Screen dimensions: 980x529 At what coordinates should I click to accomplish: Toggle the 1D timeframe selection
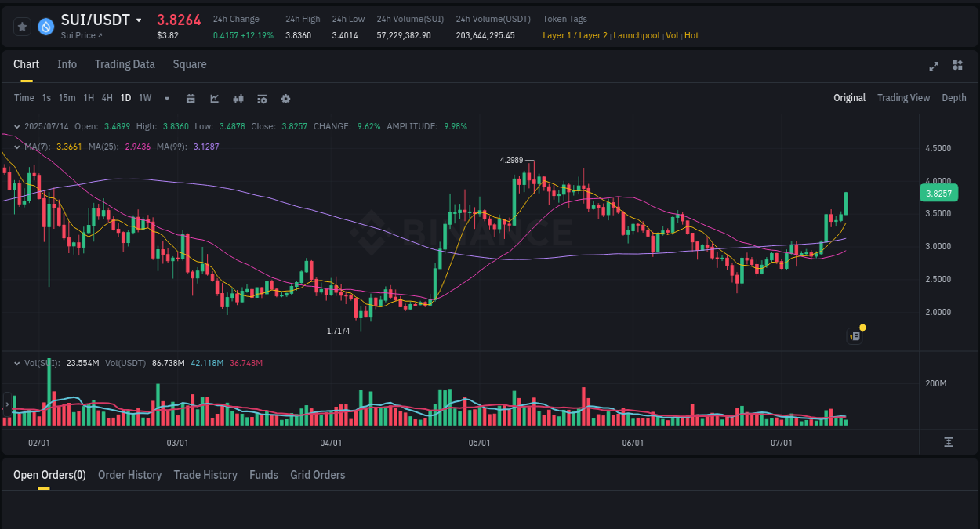125,98
